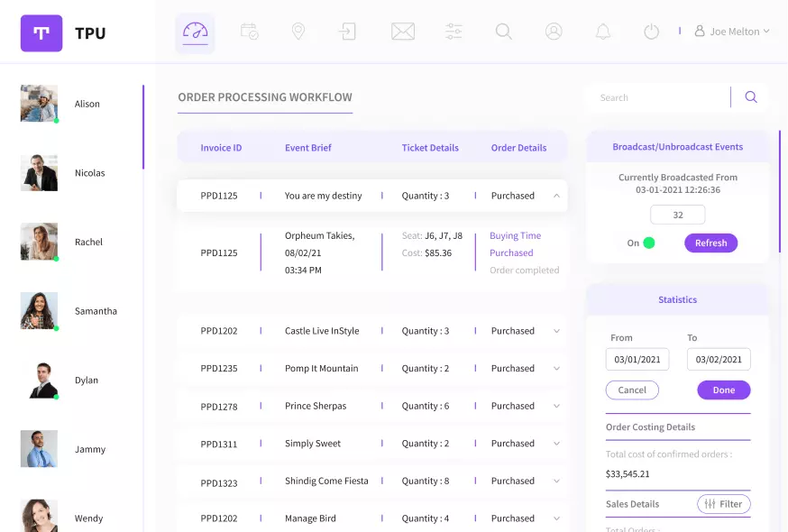This screenshot has width=788, height=532.
Task: Collapse the expanded PPD1125 order row
Action: click(556, 196)
